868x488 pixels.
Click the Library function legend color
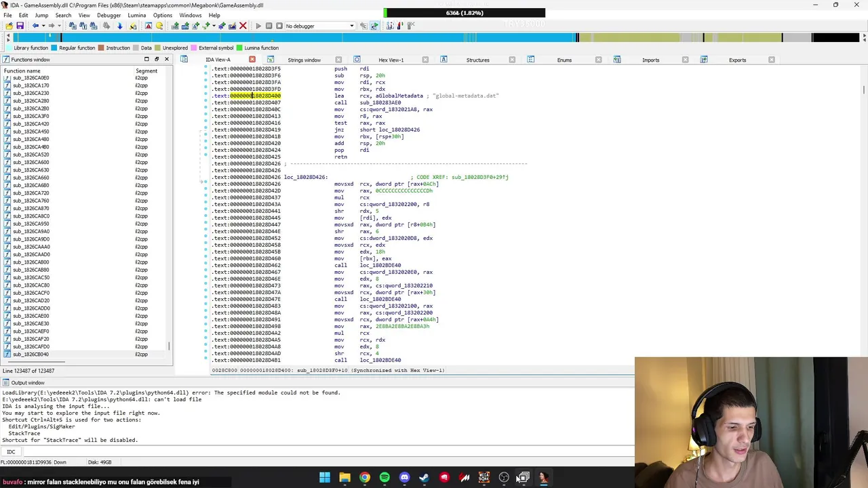8,48
